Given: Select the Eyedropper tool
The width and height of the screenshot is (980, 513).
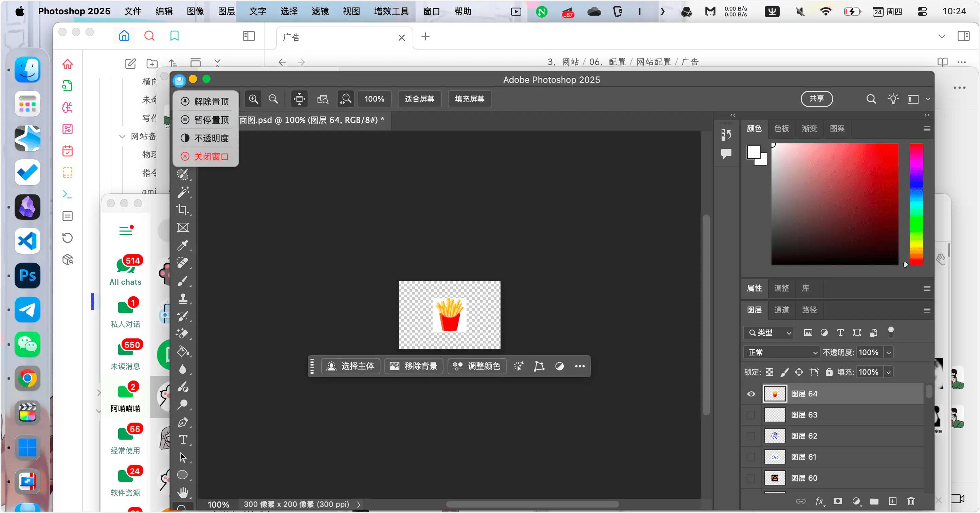Looking at the screenshot, I should pyautogui.click(x=183, y=245).
